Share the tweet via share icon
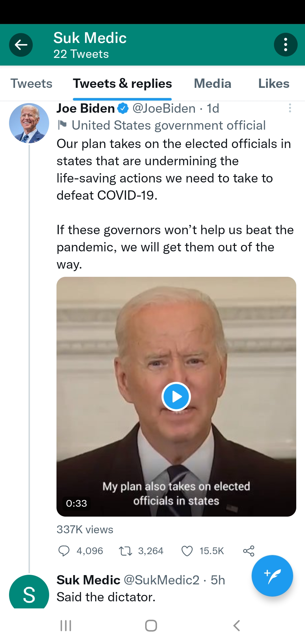This screenshot has width=305, height=644. [249, 551]
